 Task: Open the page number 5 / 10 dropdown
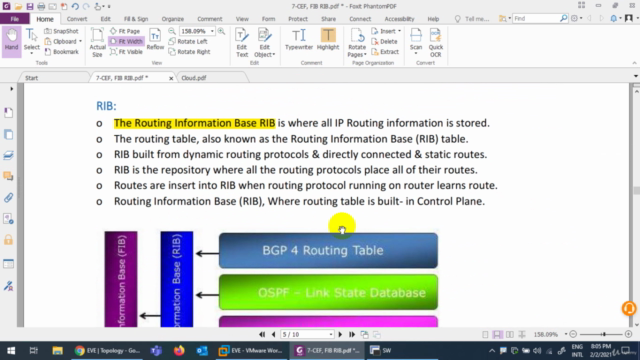[331, 334]
